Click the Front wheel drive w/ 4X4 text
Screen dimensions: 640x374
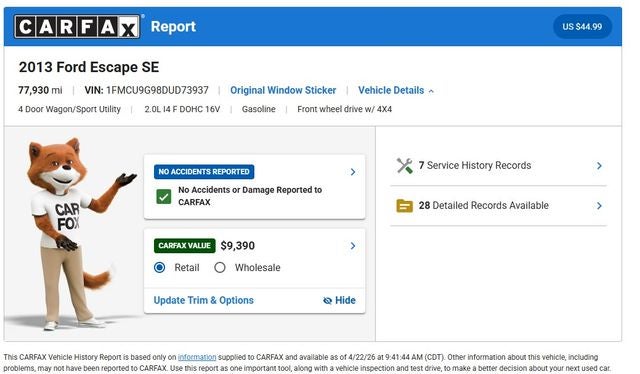[344, 109]
